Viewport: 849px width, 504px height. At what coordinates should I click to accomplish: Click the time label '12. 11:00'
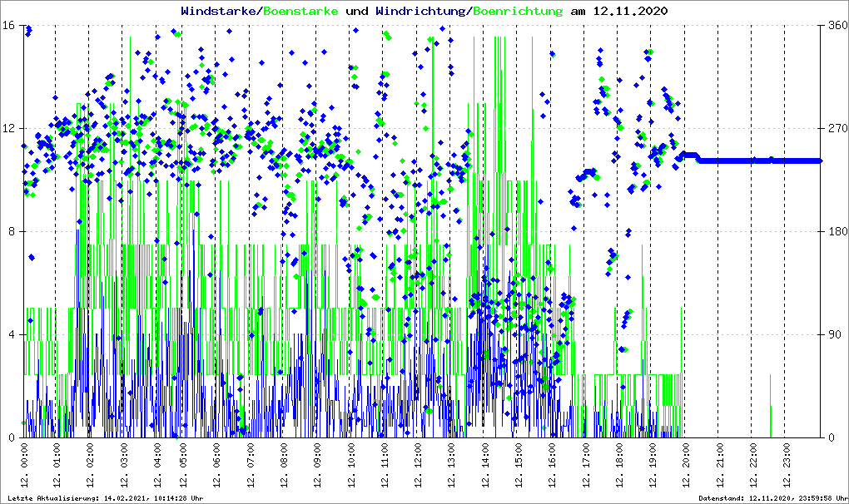click(384, 465)
